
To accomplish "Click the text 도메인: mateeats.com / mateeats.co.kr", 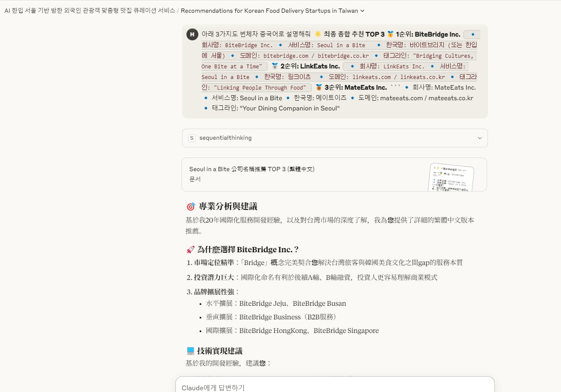I will pyautogui.click(x=416, y=98).
